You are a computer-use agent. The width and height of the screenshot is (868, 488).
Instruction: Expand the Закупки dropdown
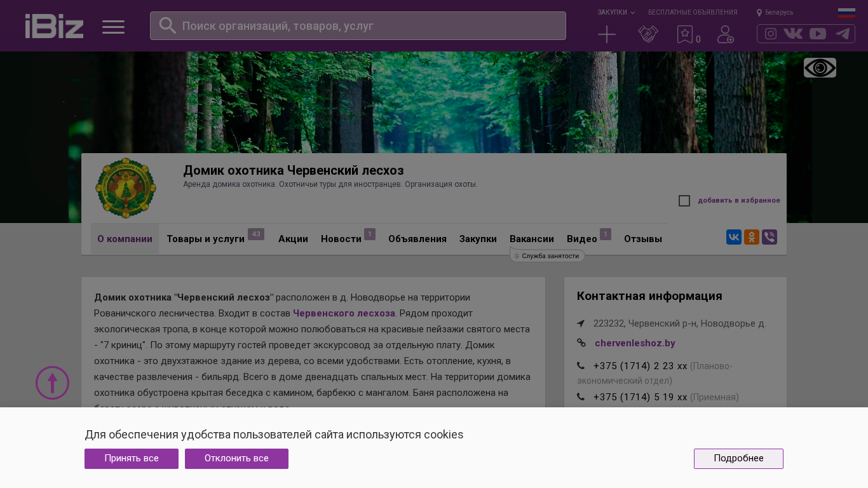point(616,12)
